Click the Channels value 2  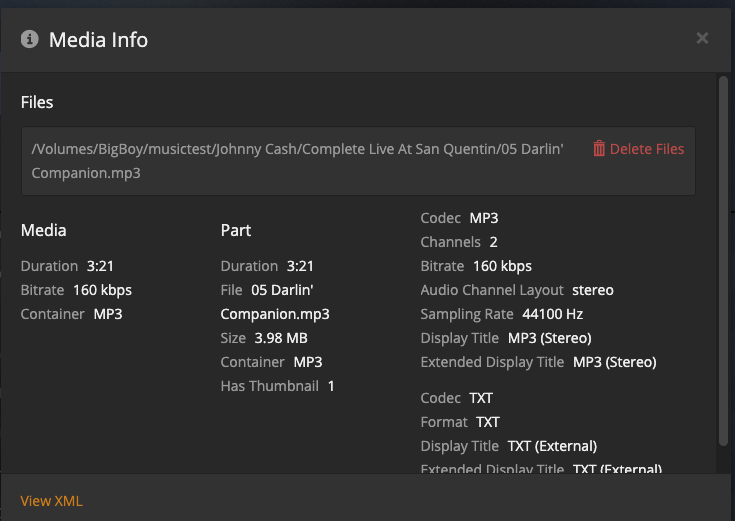[494, 242]
